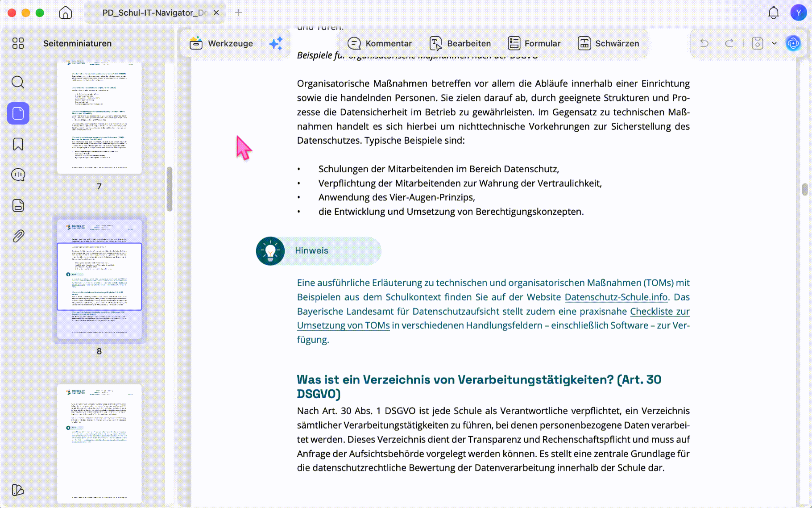Click the document vertical scrollbar handle

tap(805, 189)
